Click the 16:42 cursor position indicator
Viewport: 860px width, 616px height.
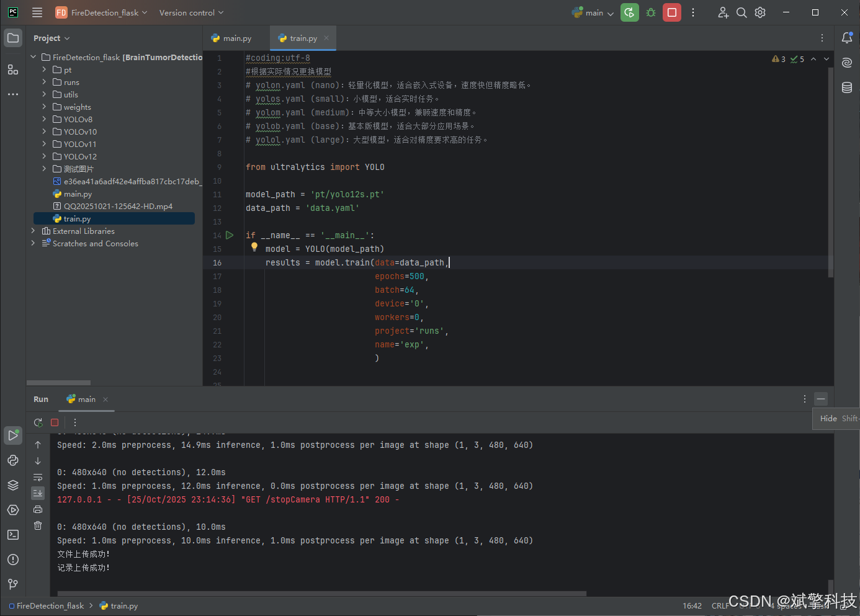tap(692, 606)
